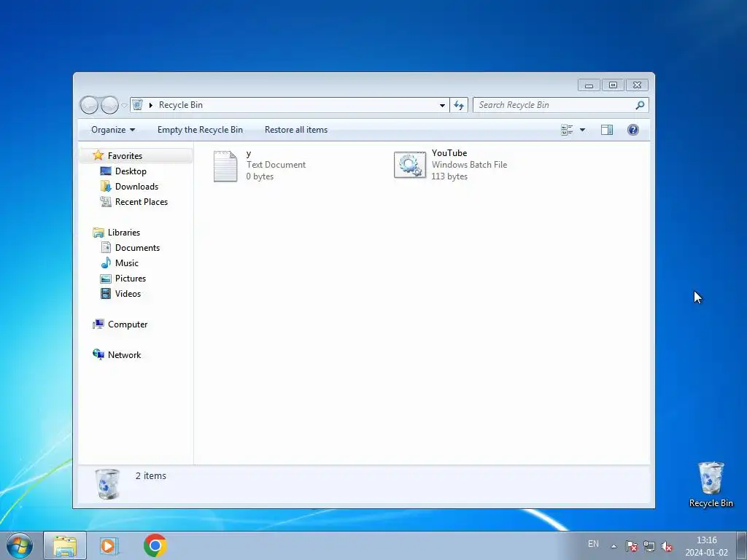Click the 'Windows Batch File' type text
Screen dimensions: 747x560
(469, 165)
